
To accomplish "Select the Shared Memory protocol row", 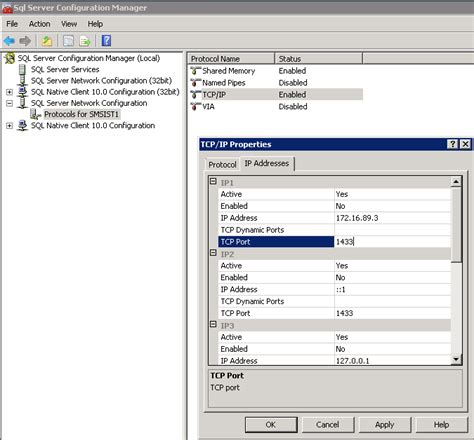I will click(276, 71).
